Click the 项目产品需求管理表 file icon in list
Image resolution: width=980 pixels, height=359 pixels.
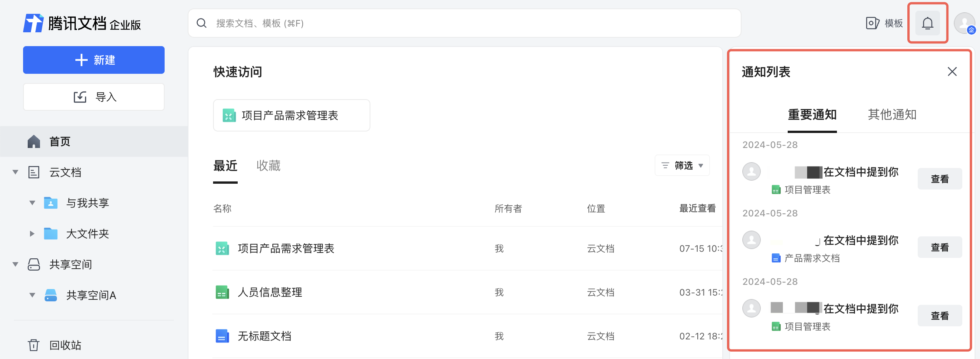tap(222, 249)
